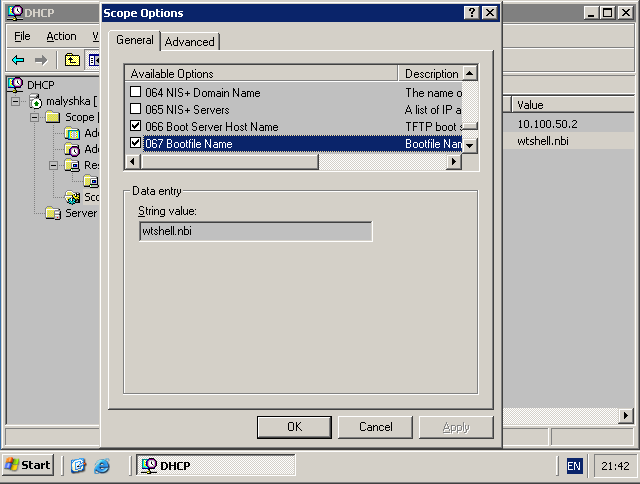Click the OK button

294,427
